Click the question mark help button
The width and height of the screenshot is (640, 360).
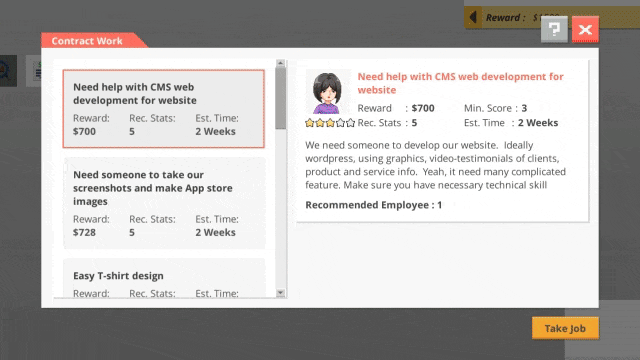554,29
